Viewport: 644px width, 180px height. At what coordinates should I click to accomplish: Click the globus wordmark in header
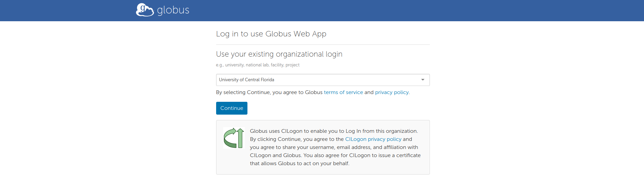coord(173,10)
